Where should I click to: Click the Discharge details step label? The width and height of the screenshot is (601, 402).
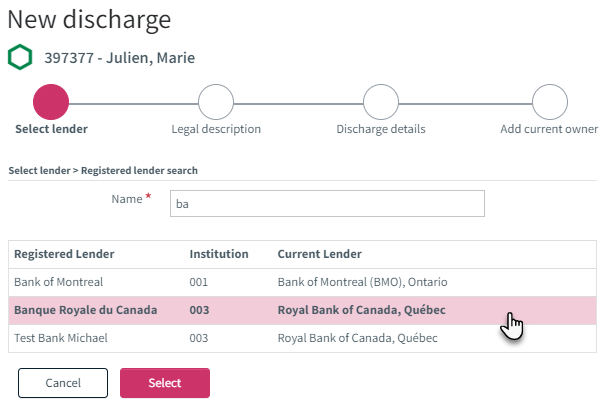coord(381,129)
